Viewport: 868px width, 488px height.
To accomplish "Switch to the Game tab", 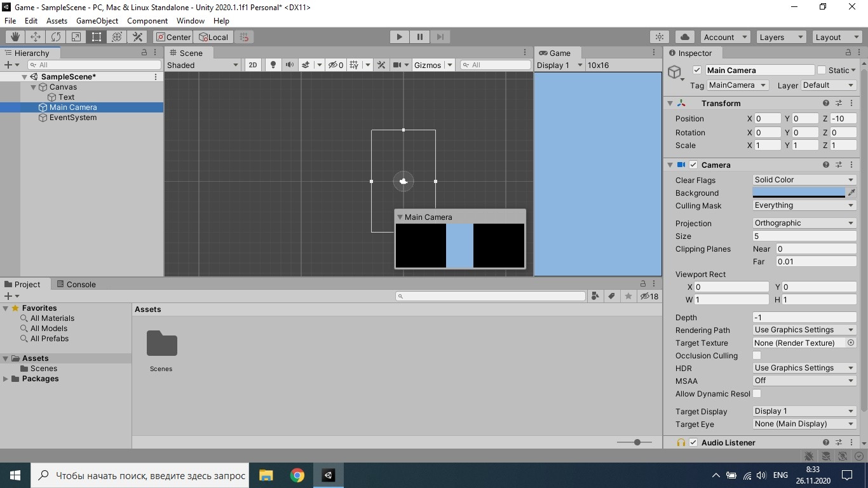I will [555, 53].
